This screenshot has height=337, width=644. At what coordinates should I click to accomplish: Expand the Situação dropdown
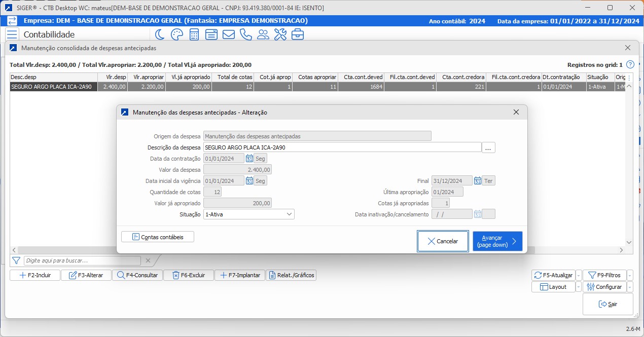289,214
